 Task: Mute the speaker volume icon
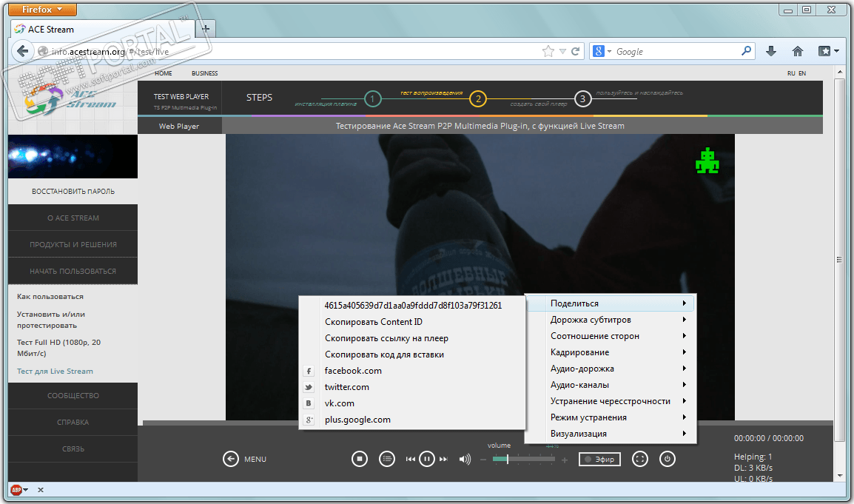coord(465,460)
